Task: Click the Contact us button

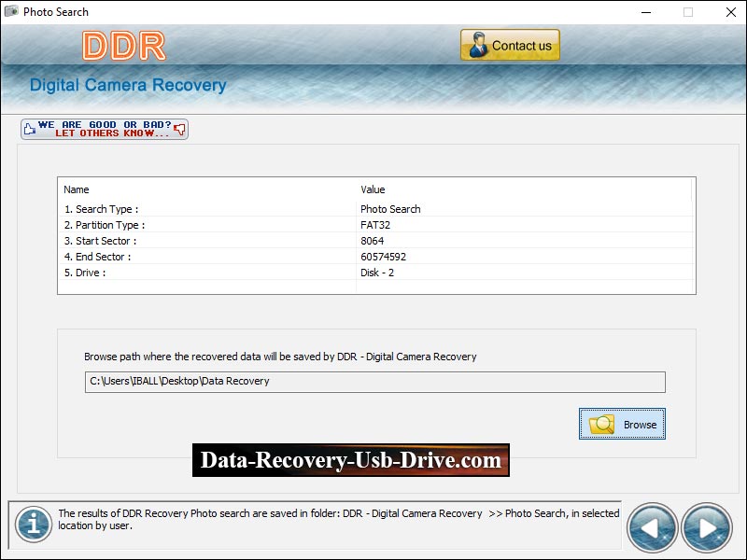Action: point(510,45)
